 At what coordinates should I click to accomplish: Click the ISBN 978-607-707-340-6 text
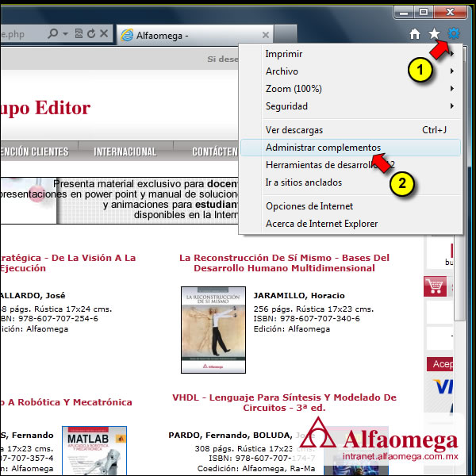[x=306, y=318]
